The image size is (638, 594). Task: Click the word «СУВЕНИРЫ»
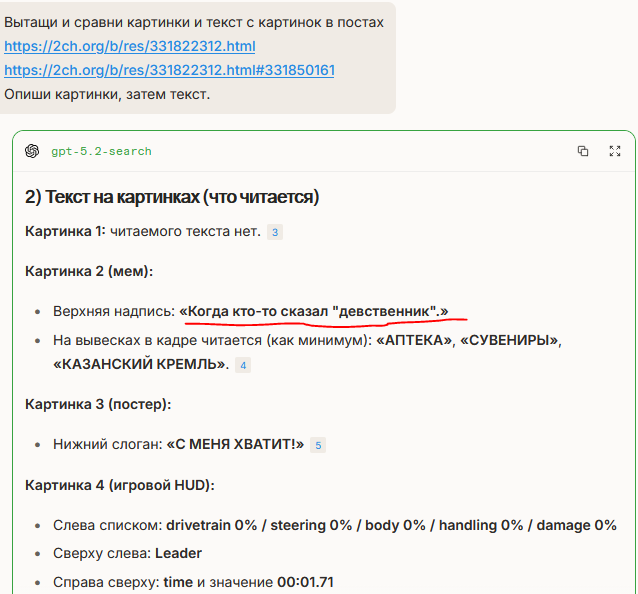click(x=509, y=340)
